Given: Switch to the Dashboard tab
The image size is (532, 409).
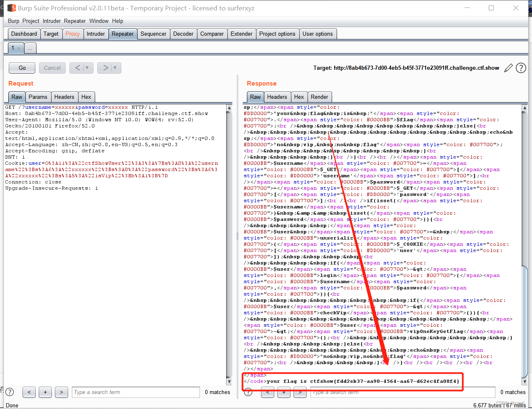Looking at the screenshot, I should (x=24, y=34).
